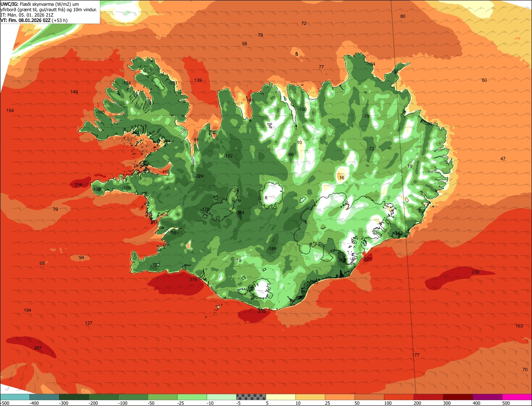The image size is (532, 406).
Task: Click the map value 230 in the southeast ocean
Action: pos(475,272)
